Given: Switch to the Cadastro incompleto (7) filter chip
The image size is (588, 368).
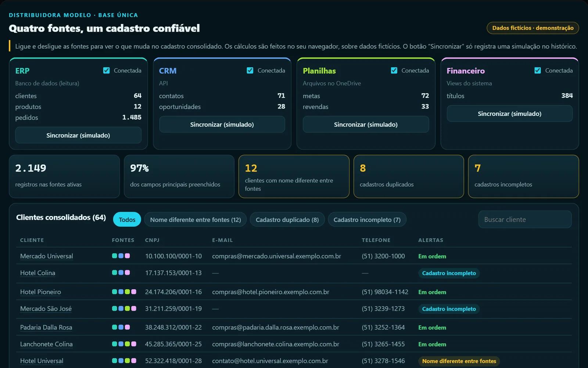Looking at the screenshot, I should [367, 220].
